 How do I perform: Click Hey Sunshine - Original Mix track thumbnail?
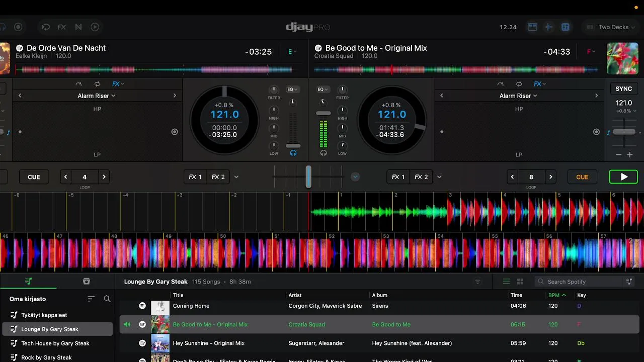click(160, 343)
